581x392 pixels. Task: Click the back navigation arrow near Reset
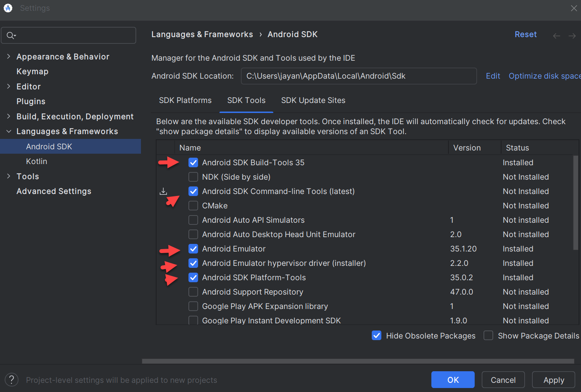click(x=556, y=36)
